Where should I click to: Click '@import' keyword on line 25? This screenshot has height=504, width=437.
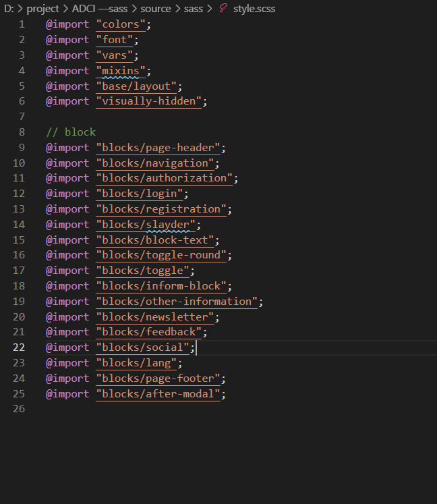(67, 394)
